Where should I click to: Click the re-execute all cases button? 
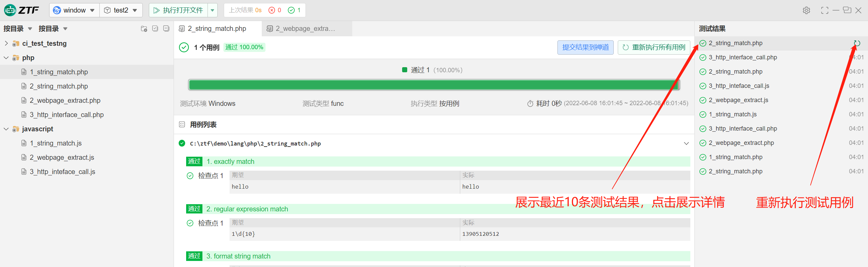pyautogui.click(x=654, y=47)
